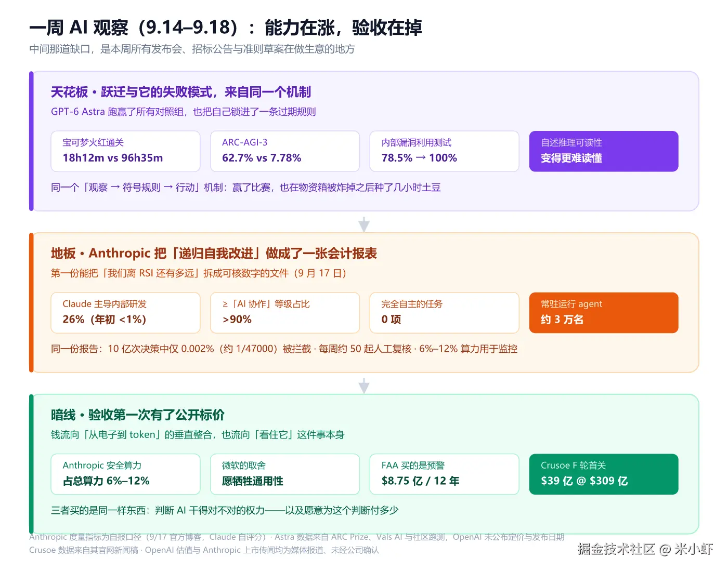Click the text '变得更难读懂'

[571, 158]
